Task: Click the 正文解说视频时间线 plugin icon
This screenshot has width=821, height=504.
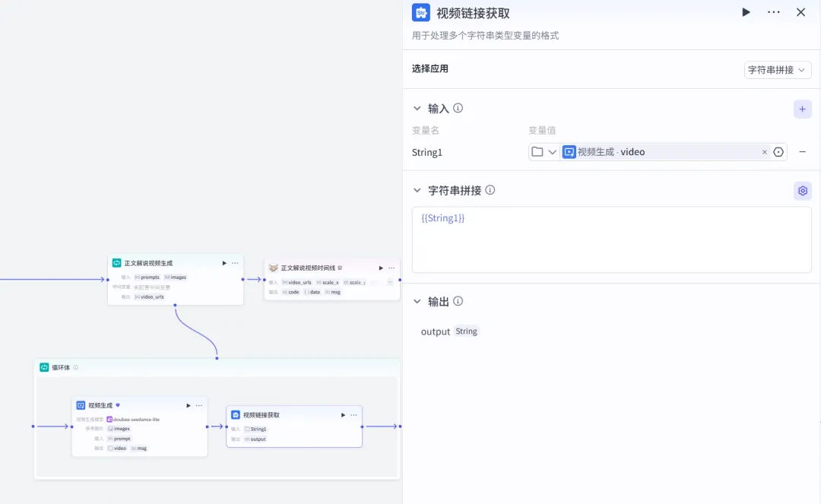Action: 274,268
